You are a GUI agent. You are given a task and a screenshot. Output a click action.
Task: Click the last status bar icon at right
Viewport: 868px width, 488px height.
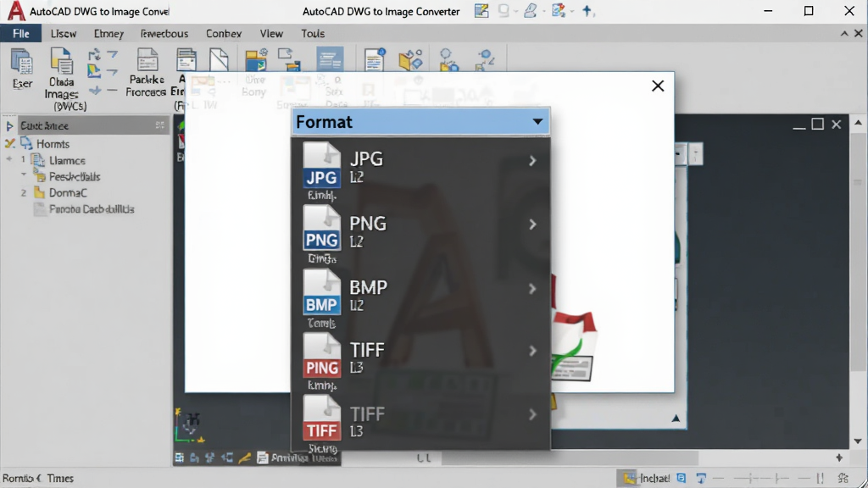click(x=843, y=478)
